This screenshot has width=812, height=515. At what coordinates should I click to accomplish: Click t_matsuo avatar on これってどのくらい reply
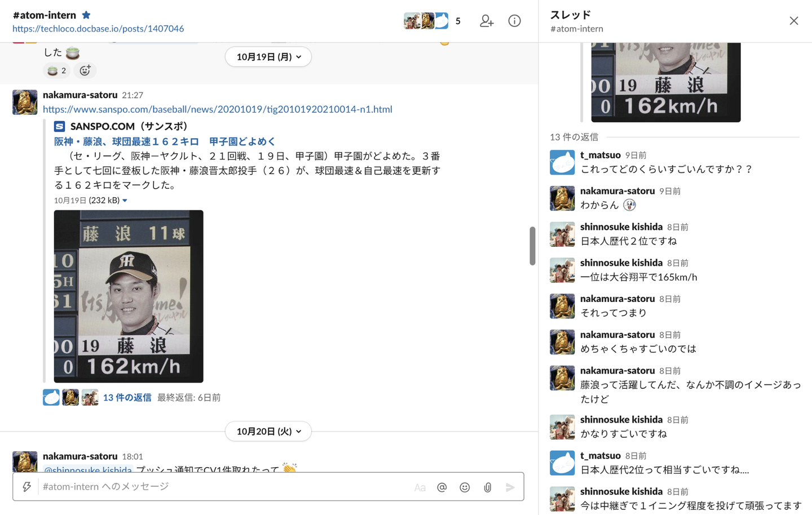click(562, 162)
